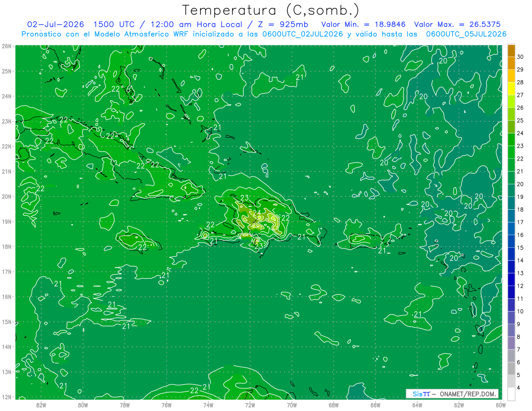Click the "14N" latitude axis label
Screen dimensions: 532x411
pyautogui.click(x=6, y=347)
